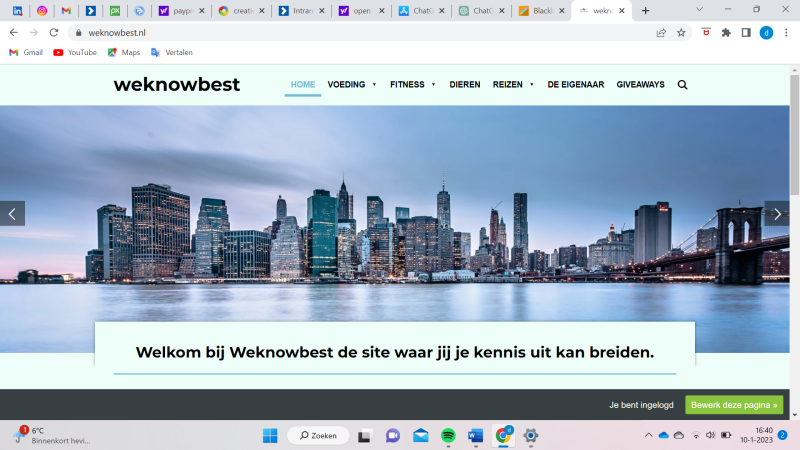Show previous slide in the slider

click(12, 214)
